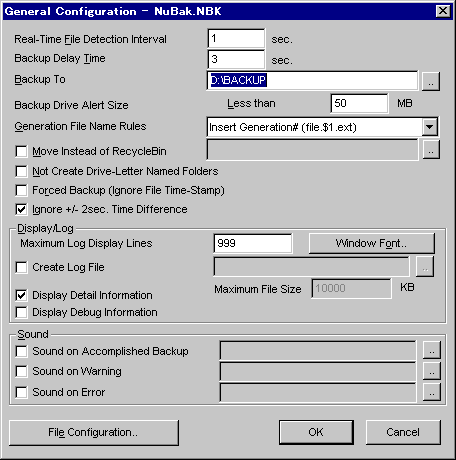Browse for the Error sound file
Image resolution: width=456 pixels, height=460 pixels.
(432, 392)
